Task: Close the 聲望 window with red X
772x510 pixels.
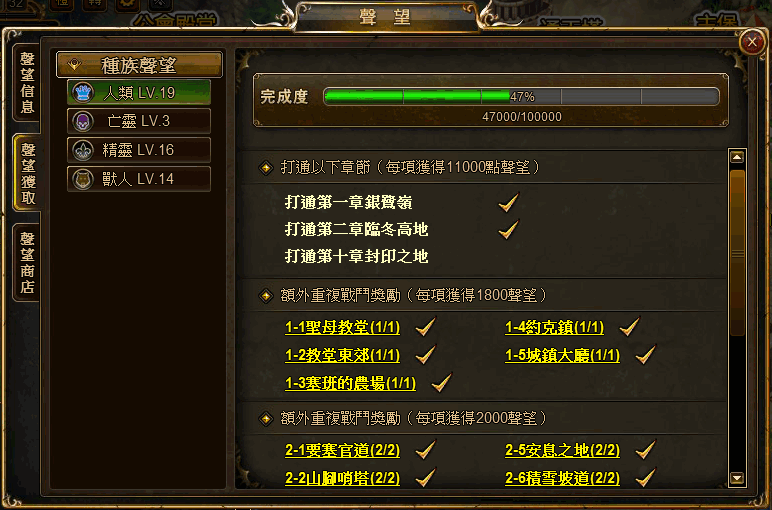Action: coord(752,42)
